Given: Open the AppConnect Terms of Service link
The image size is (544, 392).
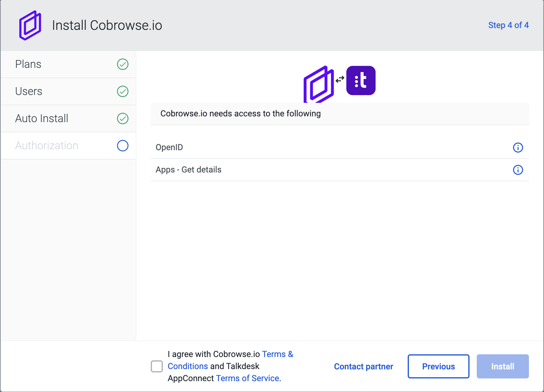Looking at the screenshot, I should click(247, 378).
